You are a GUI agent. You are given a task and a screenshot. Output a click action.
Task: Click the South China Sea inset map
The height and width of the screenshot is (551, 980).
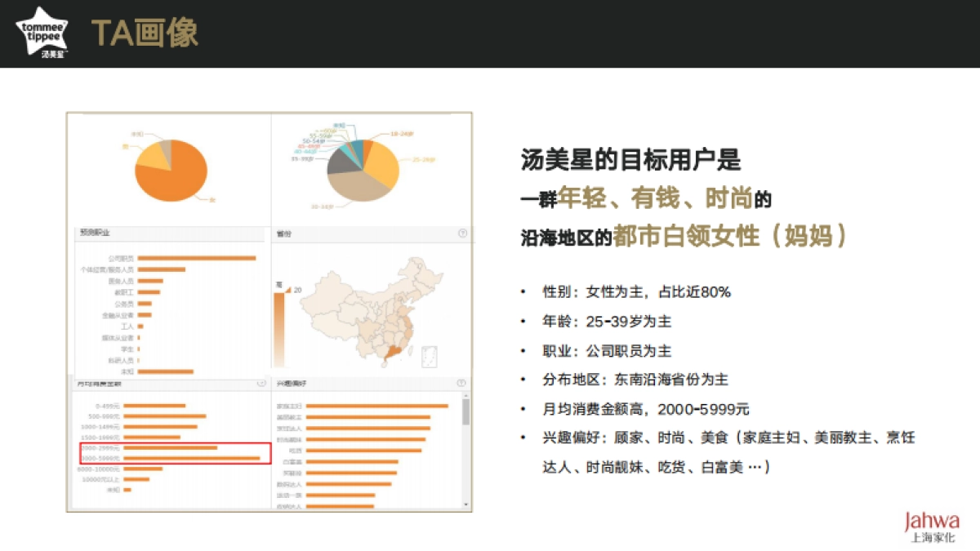[x=428, y=357]
